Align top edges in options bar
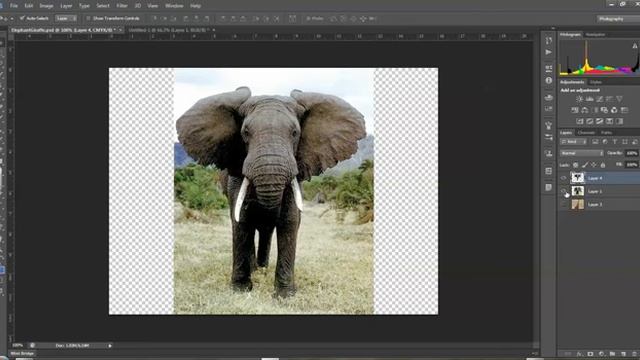640x360 pixels. point(155,18)
